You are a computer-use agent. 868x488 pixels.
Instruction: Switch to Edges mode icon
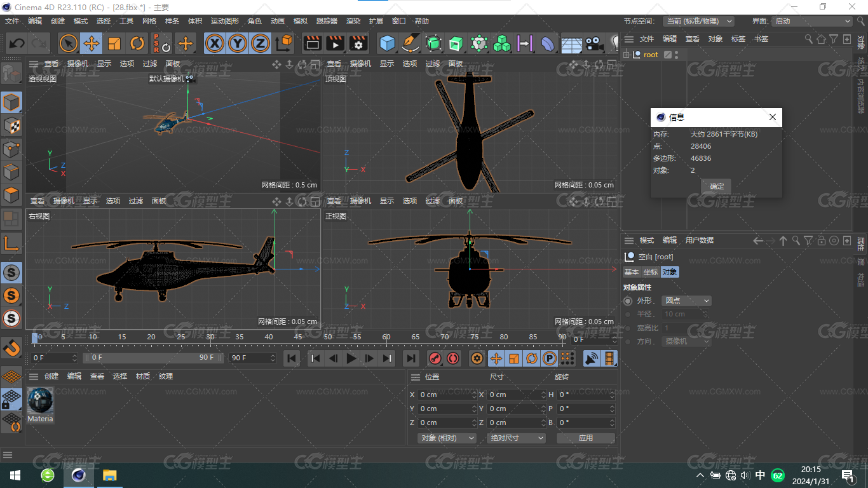tap(11, 172)
